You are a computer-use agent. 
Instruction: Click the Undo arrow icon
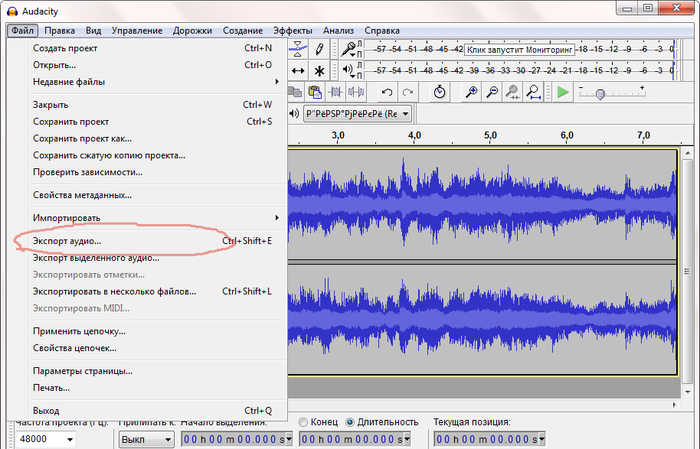[x=387, y=92]
